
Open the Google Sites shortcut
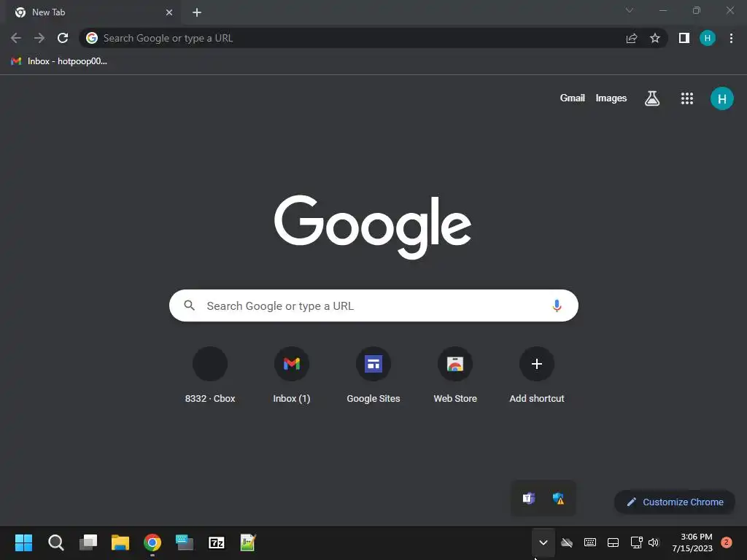tap(373, 376)
